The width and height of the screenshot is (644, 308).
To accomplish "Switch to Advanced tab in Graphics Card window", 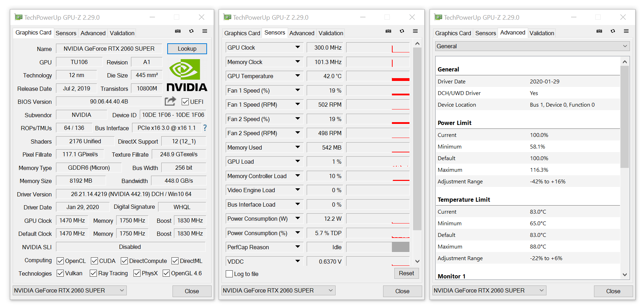I will tap(93, 33).
